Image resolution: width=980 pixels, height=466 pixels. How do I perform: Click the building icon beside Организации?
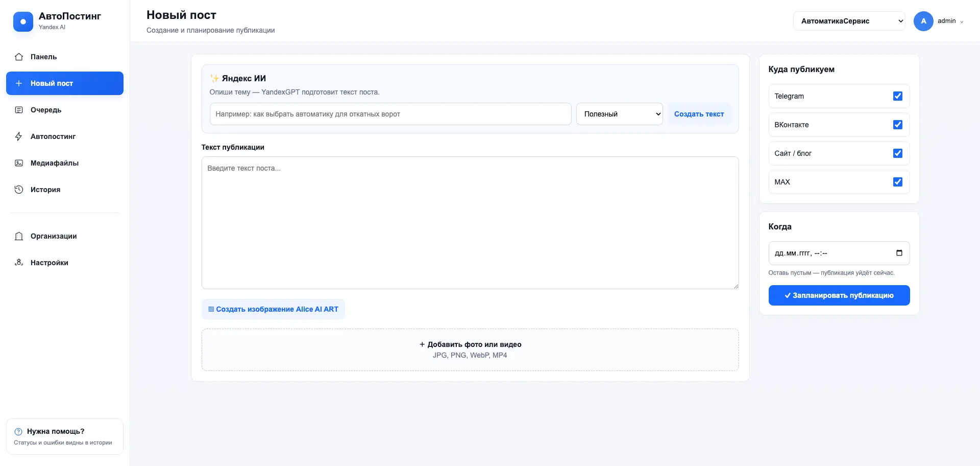pos(19,236)
